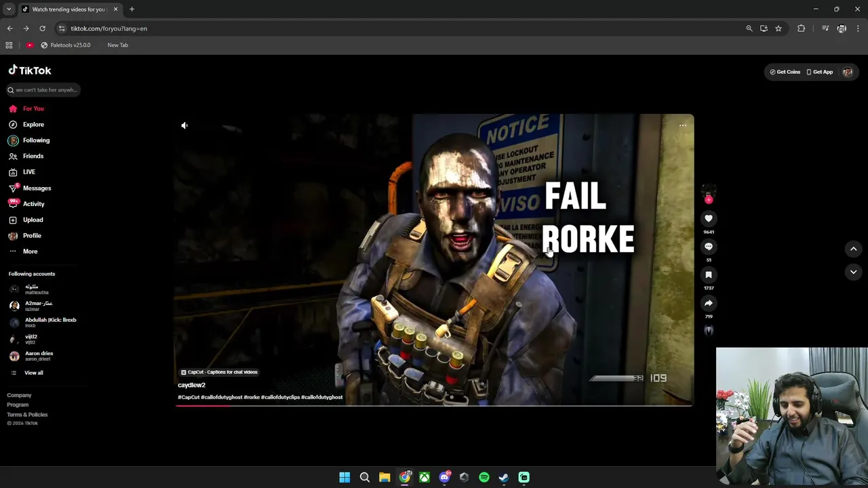Share the video with the arrow icon
Viewport: 868px width, 488px height.
click(709, 303)
